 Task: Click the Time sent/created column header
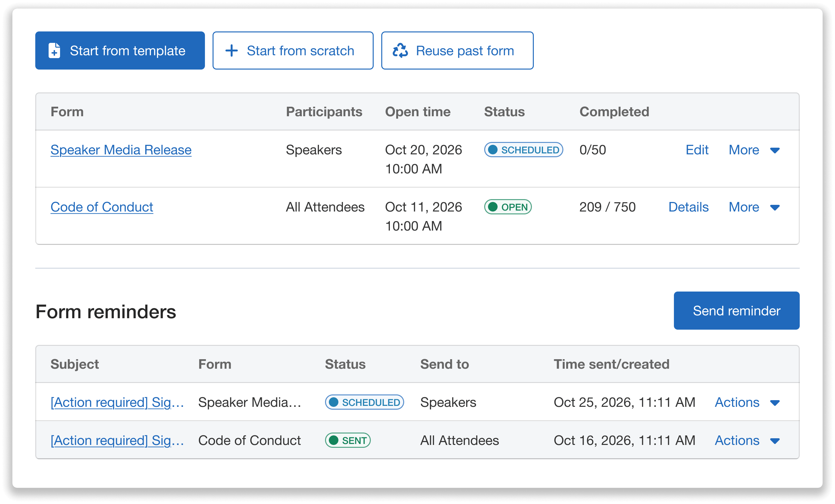612,364
